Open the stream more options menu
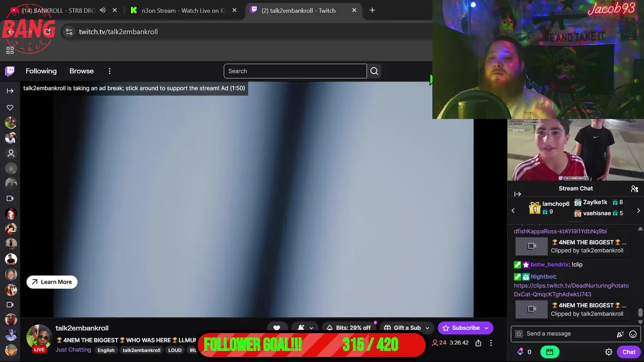 pos(491,343)
